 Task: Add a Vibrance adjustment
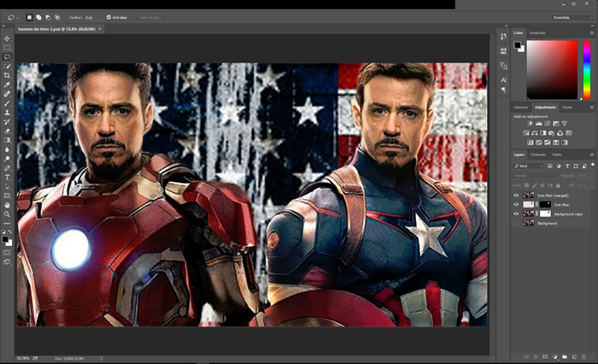point(565,124)
